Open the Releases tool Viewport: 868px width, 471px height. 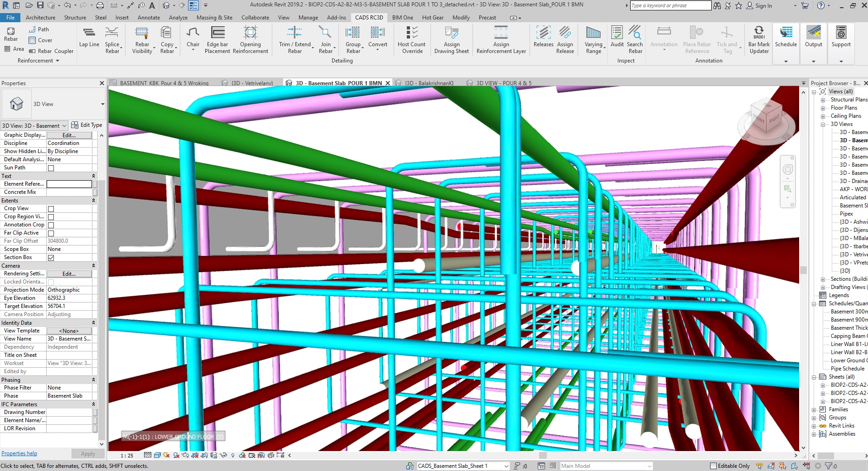(543, 37)
